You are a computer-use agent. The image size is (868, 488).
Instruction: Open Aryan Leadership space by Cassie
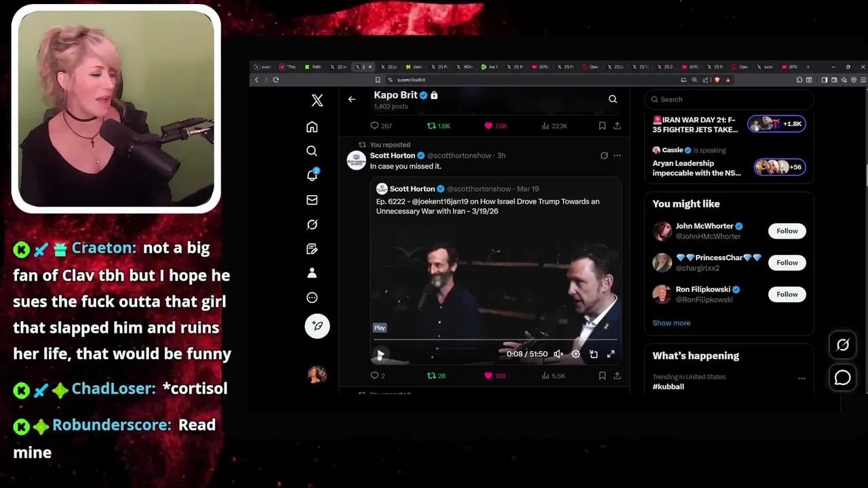(729, 163)
